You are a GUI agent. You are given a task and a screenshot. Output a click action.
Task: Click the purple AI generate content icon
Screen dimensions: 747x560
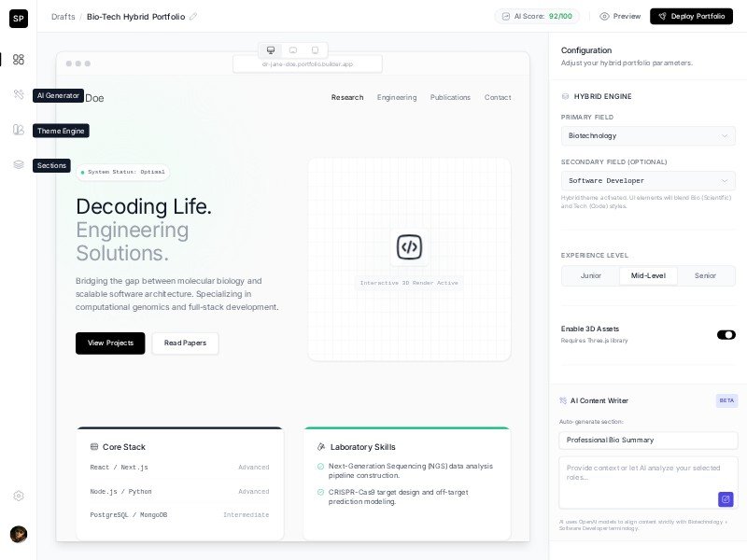click(726, 499)
